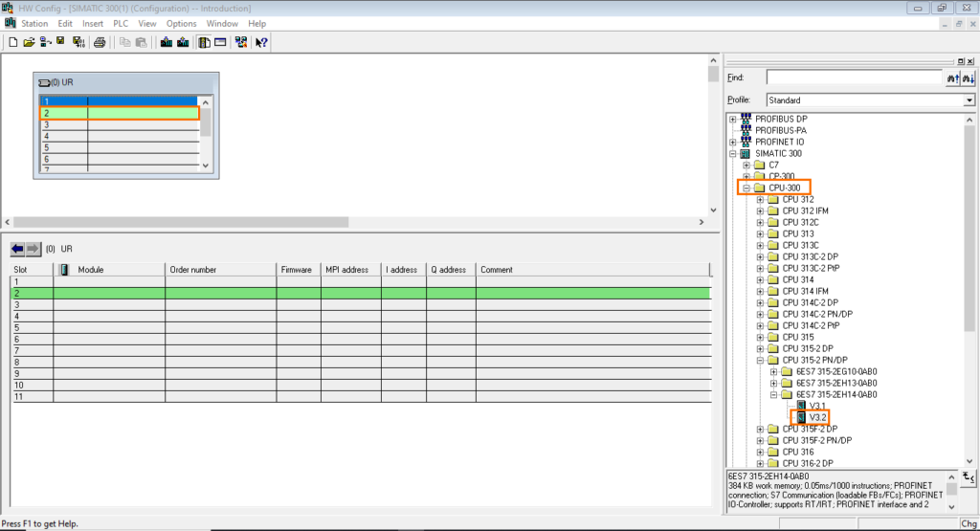The height and width of the screenshot is (531, 980).
Task: Collapse the CPU 315-2 PN/DP folder
Action: (x=760, y=361)
